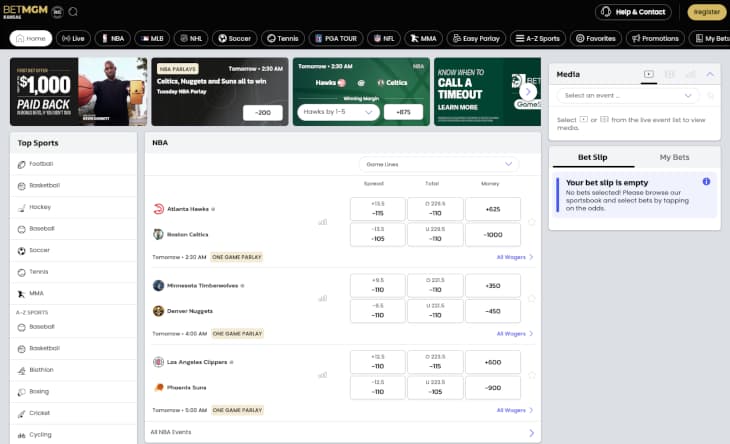Click the Register button
This screenshot has width=730, height=444.
tap(707, 12)
